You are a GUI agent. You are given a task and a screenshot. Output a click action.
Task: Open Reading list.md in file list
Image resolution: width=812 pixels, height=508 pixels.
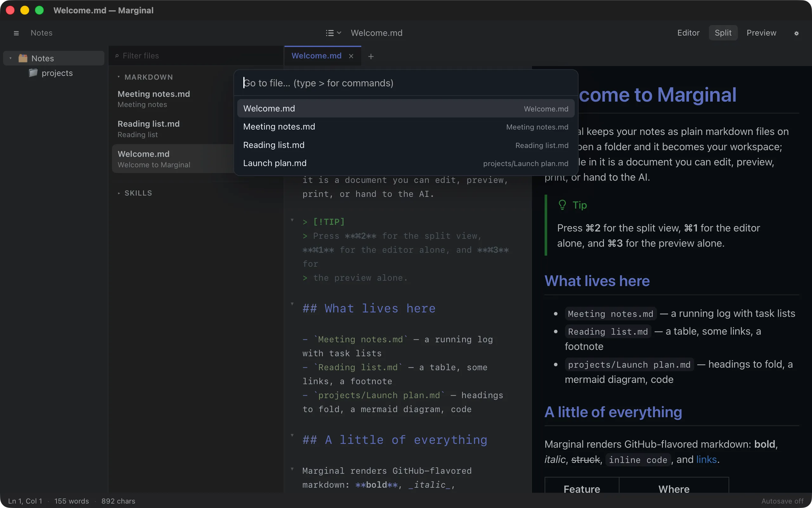click(x=173, y=129)
